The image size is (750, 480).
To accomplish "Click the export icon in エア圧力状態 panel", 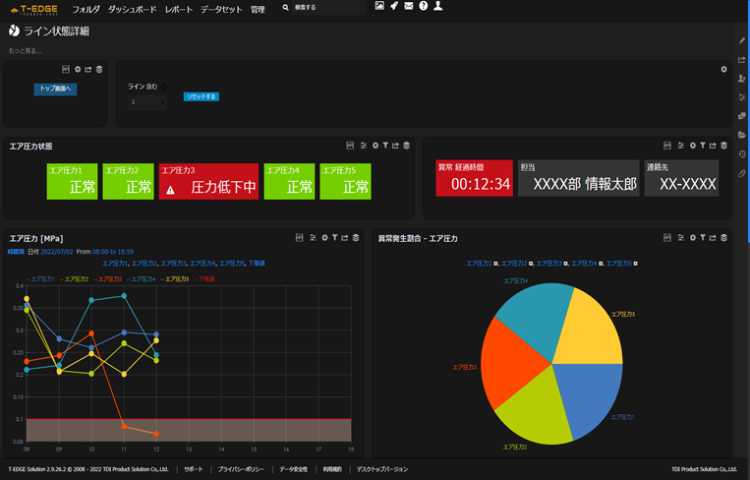I will [395, 145].
